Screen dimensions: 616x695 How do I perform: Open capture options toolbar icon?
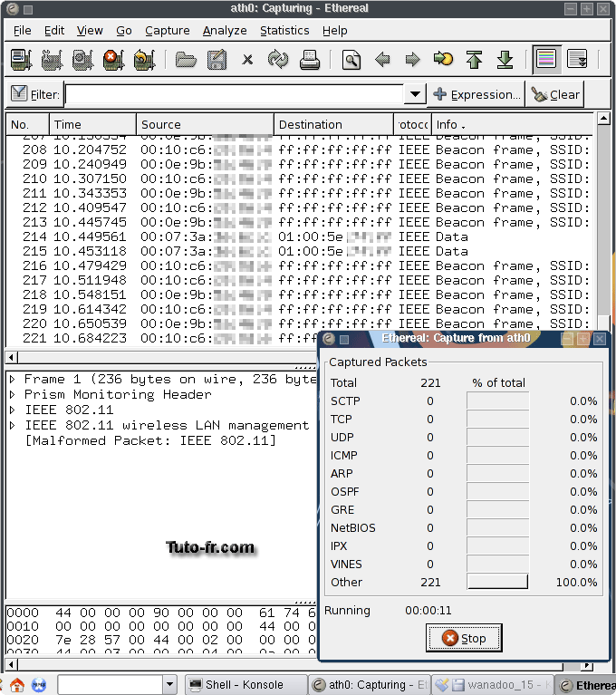pyautogui.click(x=52, y=60)
